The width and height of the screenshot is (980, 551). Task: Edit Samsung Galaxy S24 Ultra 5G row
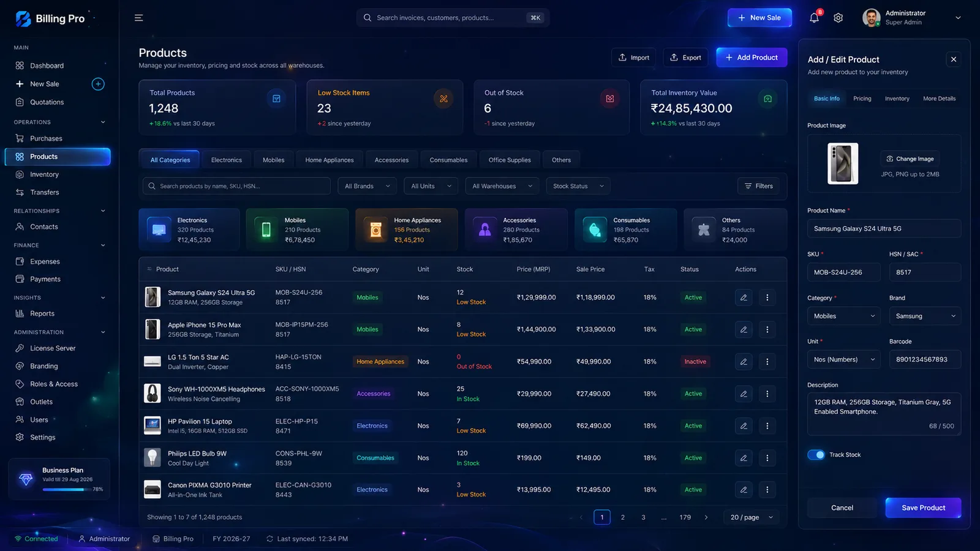pos(744,298)
